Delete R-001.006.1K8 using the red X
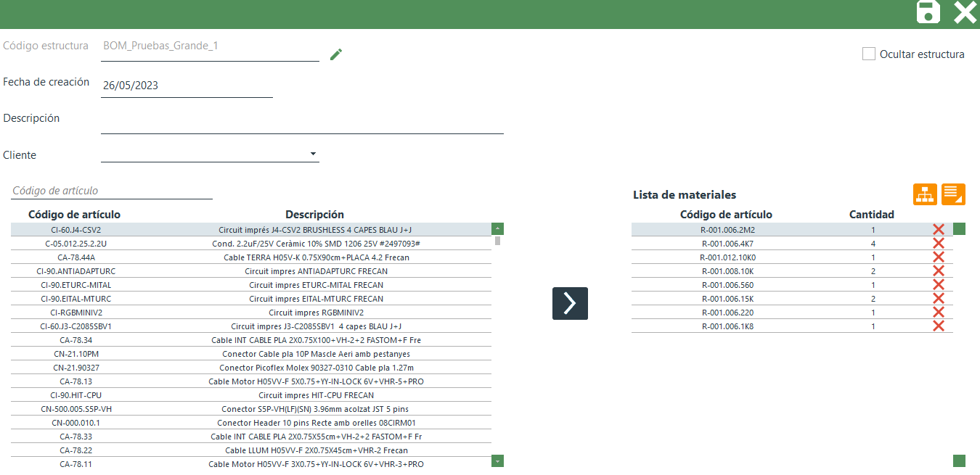This screenshot has width=980, height=475. coord(938,326)
